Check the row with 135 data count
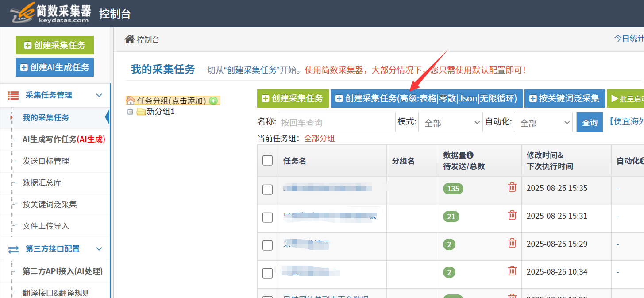 tap(267, 190)
